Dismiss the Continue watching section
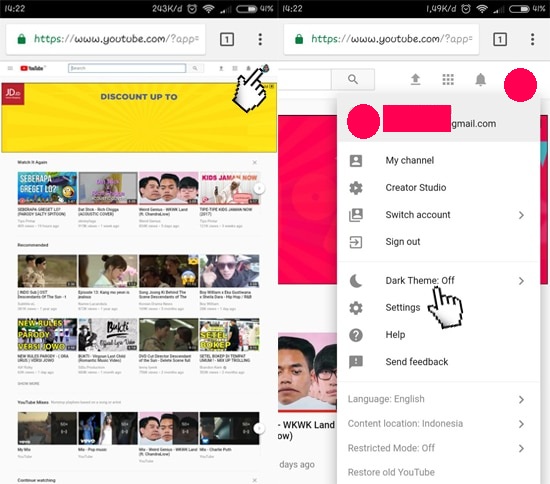 [x=255, y=480]
